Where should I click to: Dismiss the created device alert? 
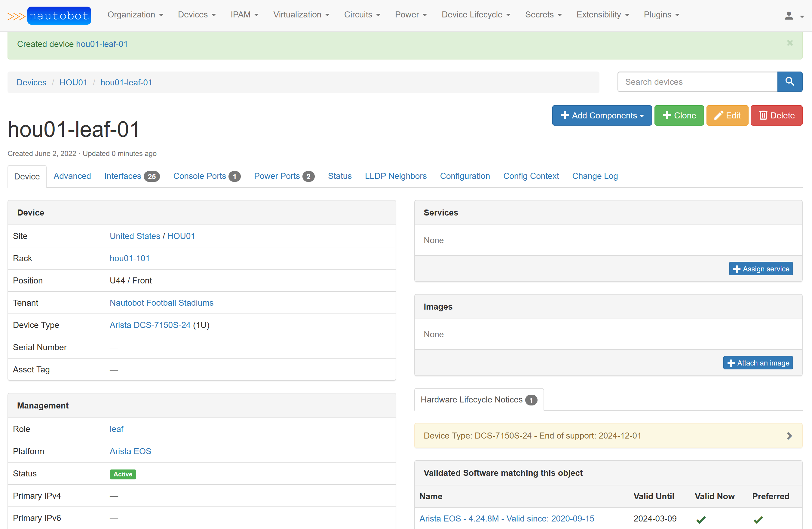click(x=789, y=43)
